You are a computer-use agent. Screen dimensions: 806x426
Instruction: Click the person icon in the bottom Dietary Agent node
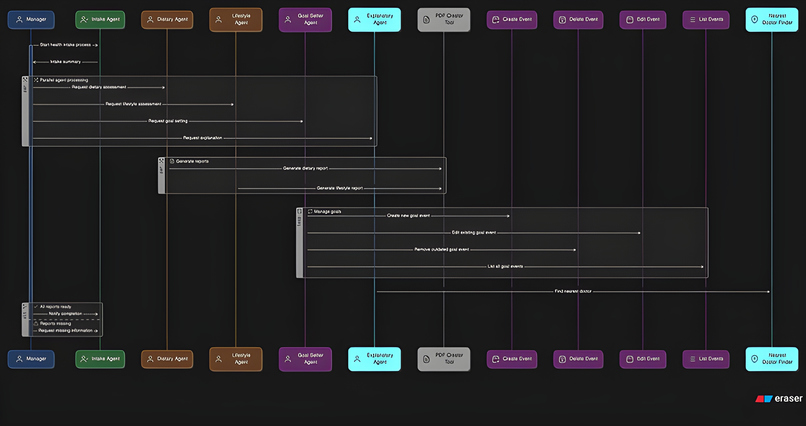[150, 359]
